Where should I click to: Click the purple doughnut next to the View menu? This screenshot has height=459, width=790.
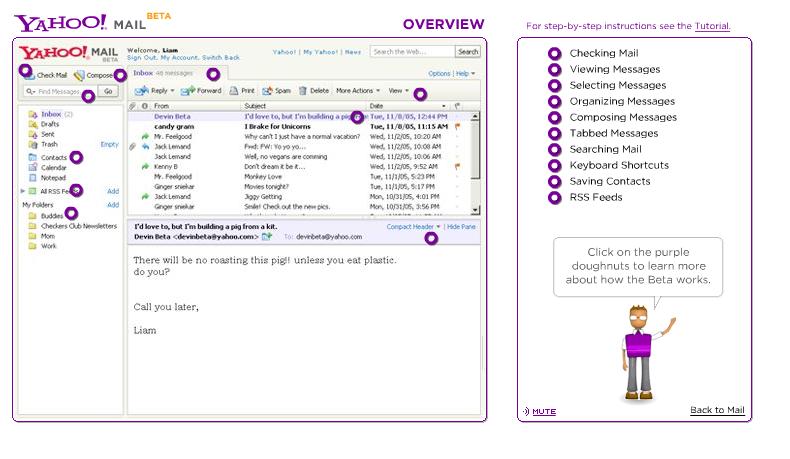point(420,94)
